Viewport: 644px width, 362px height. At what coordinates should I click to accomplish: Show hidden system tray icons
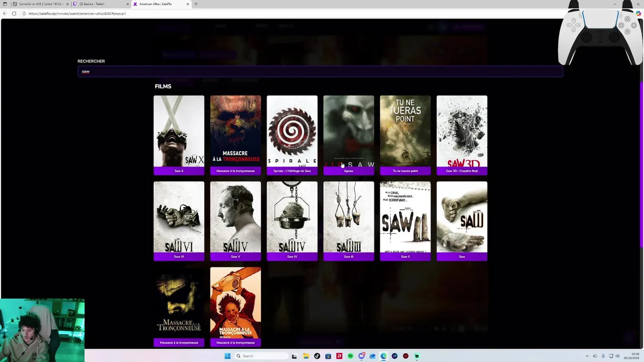click(x=587, y=356)
